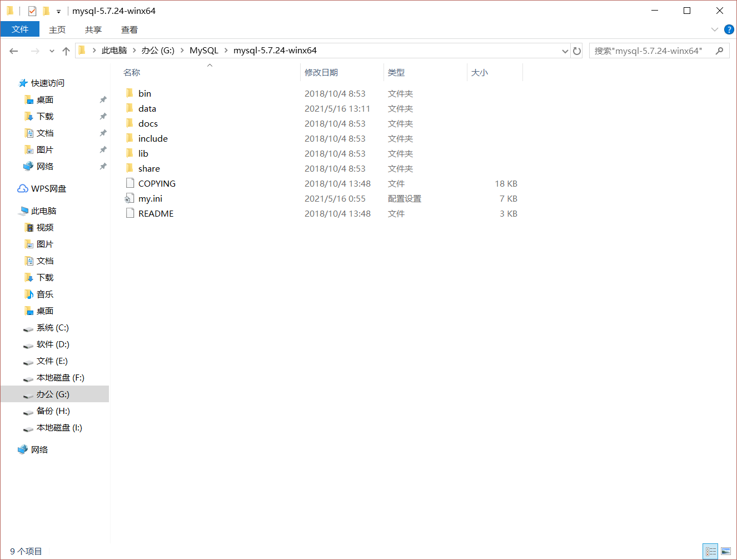Click the WPS网盘 cloud icon
The height and width of the screenshot is (560, 737).
click(x=22, y=188)
